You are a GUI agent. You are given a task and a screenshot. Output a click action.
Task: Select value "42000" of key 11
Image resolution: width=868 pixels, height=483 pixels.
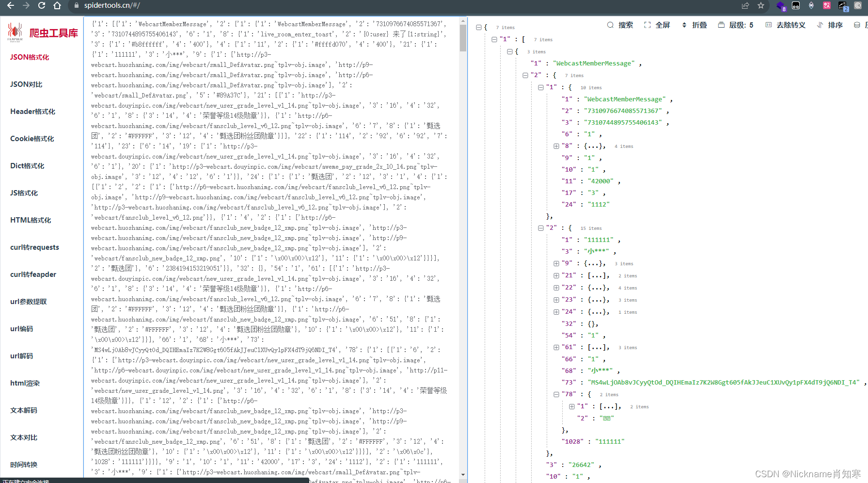[x=601, y=181]
